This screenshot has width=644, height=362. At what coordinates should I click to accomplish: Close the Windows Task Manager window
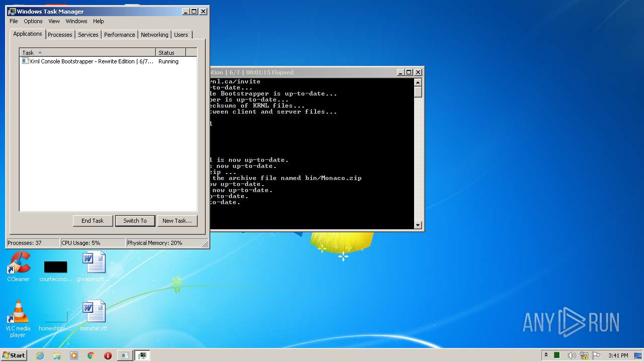tap(203, 11)
